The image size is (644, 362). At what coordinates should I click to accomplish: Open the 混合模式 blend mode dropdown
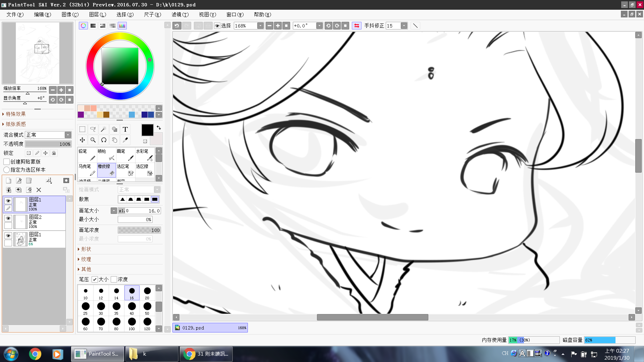point(68,135)
